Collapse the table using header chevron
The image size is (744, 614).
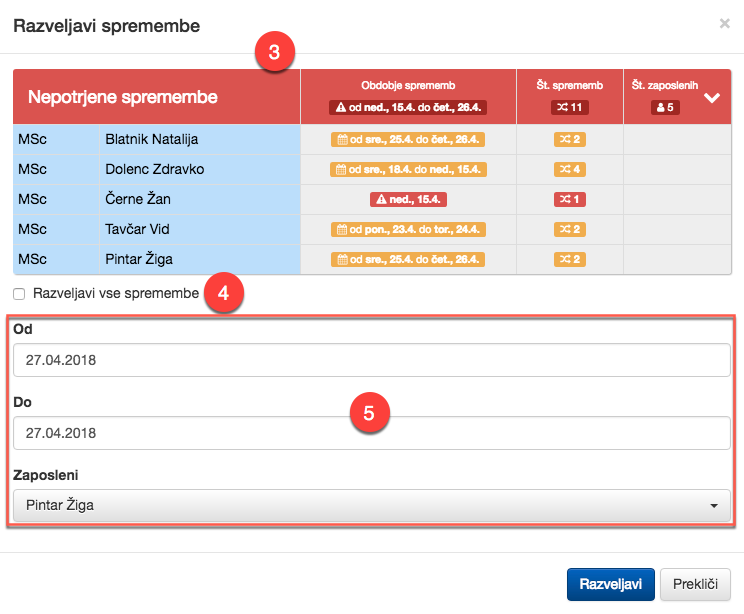click(x=712, y=98)
